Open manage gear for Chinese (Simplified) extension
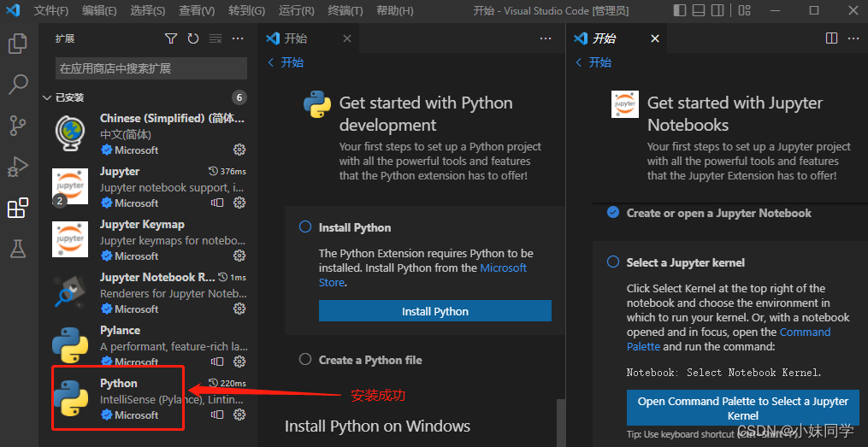The width and height of the screenshot is (868, 447). tap(239, 150)
